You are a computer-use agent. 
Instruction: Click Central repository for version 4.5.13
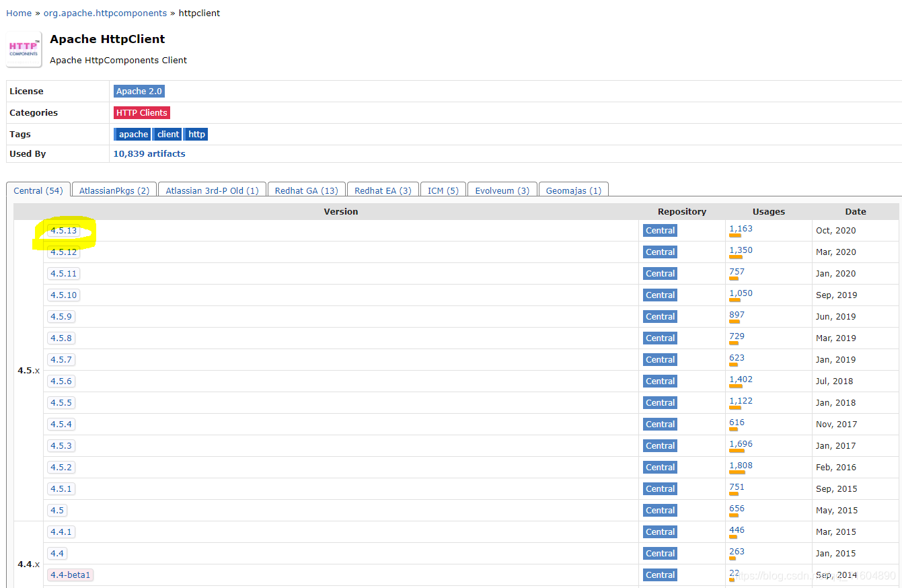pyautogui.click(x=660, y=231)
